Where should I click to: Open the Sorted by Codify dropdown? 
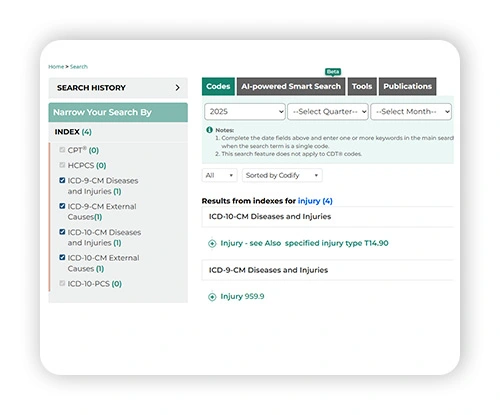(x=282, y=175)
